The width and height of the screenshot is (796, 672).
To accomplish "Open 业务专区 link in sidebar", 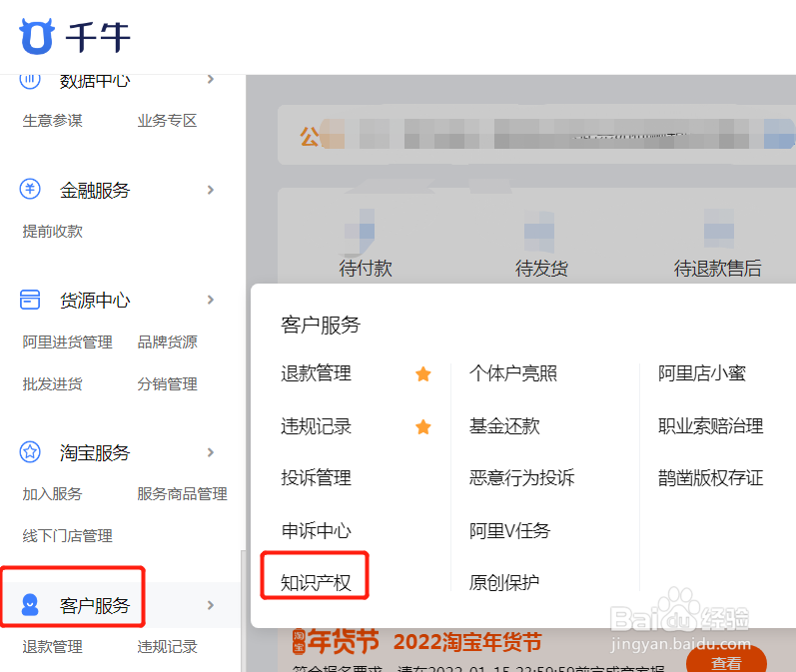I will coord(167,121).
